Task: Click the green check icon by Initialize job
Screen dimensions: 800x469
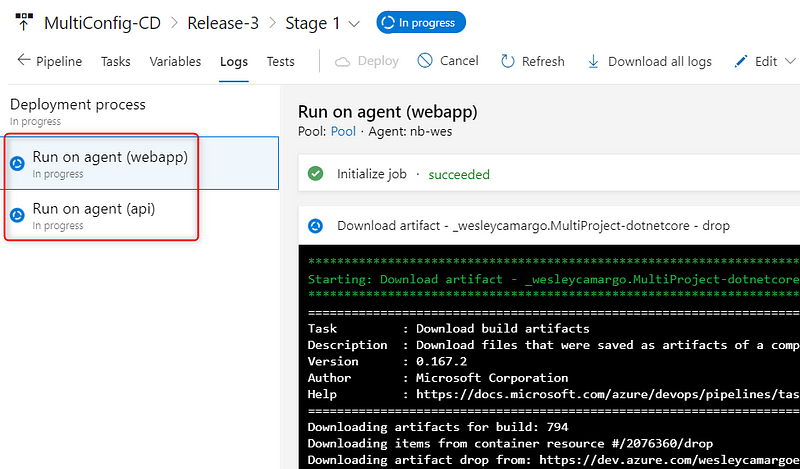Action: point(316,174)
